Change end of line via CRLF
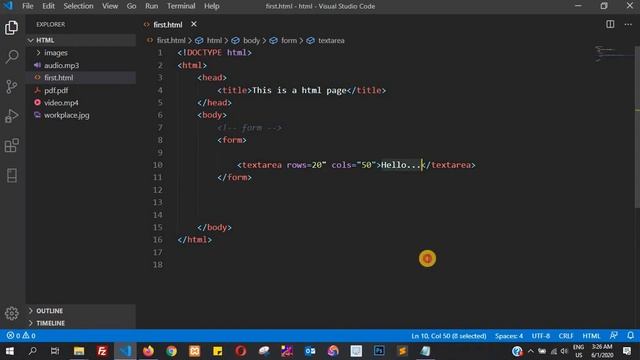 566,336
